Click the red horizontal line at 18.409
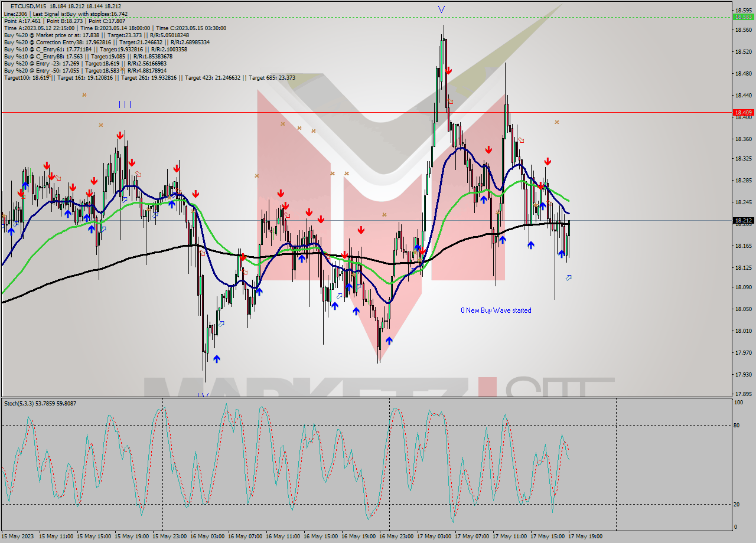 coord(366,112)
